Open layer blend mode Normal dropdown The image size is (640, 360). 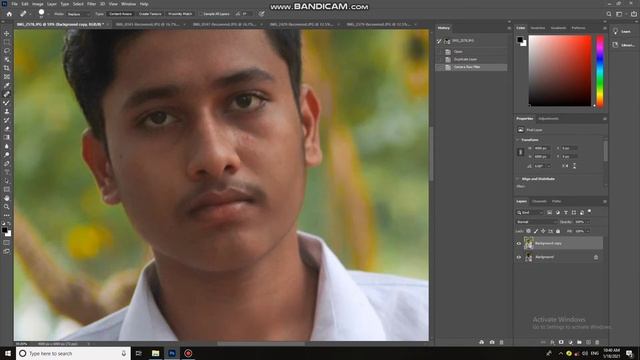point(536,222)
